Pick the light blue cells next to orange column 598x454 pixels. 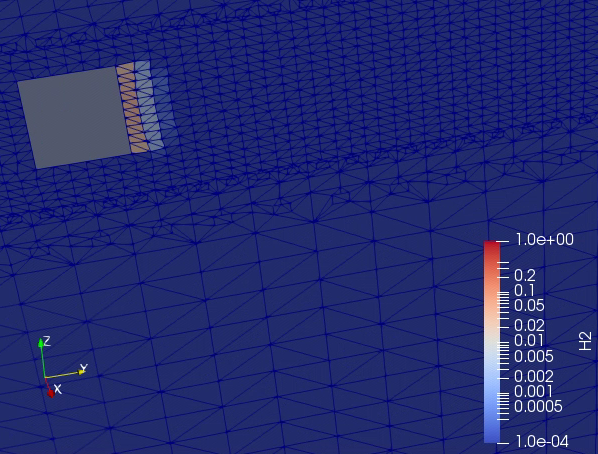[x=151, y=107]
